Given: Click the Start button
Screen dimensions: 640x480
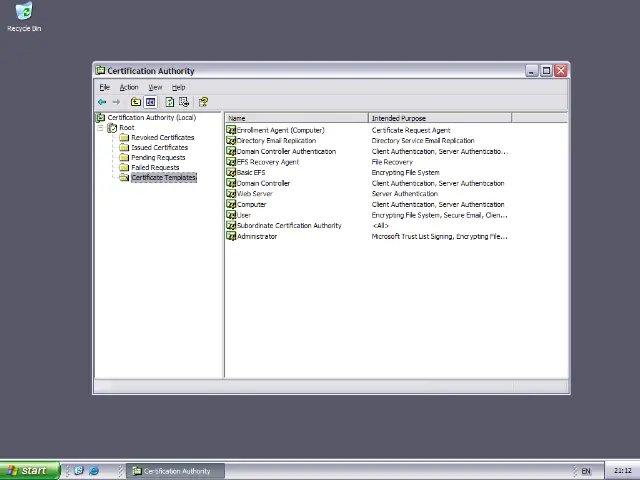Looking at the screenshot, I should coord(30,471).
